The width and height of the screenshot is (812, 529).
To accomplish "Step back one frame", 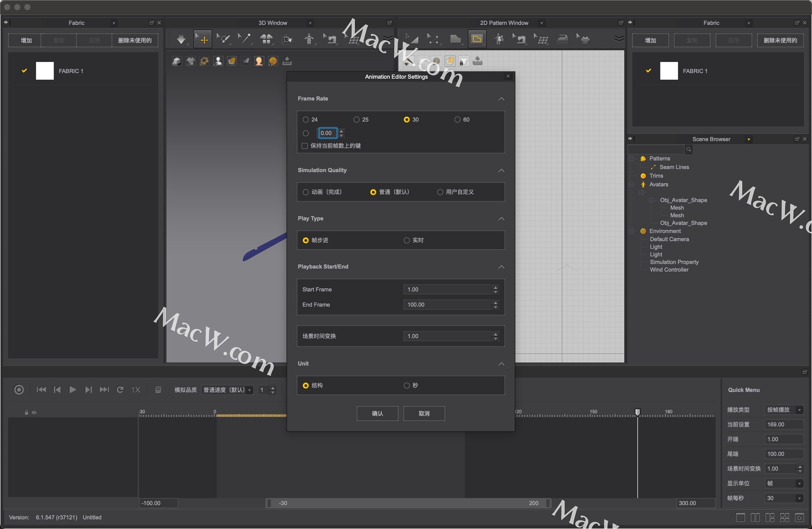I will pos(57,390).
